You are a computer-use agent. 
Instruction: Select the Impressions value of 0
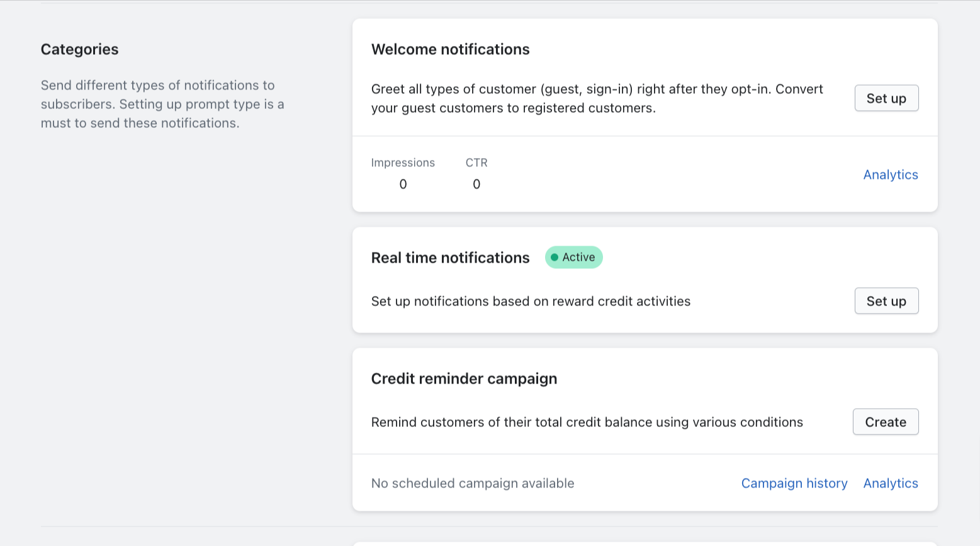[403, 184]
